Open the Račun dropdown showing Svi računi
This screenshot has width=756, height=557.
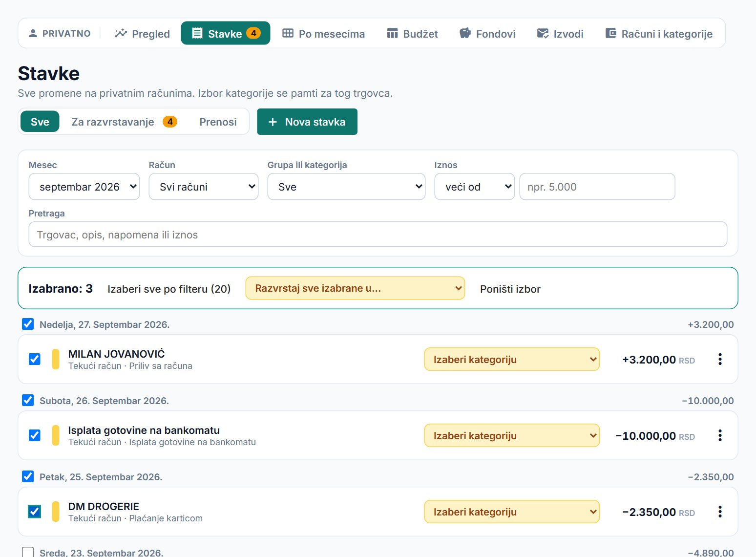[x=204, y=187]
